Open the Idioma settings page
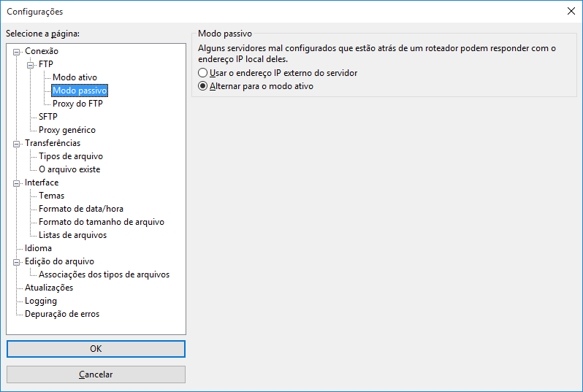This screenshot has height=392, width=583. 38,248
